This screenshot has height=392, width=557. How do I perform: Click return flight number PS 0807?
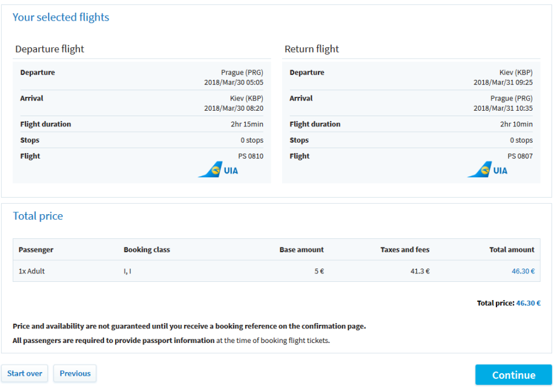[x=520, y=156]
